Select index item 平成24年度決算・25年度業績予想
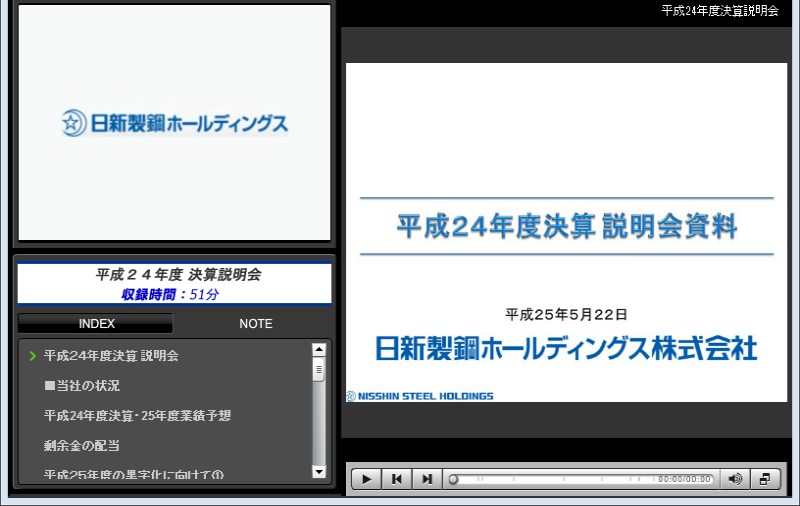The width and height of the screenshot is (800, 506). point(137,416)
